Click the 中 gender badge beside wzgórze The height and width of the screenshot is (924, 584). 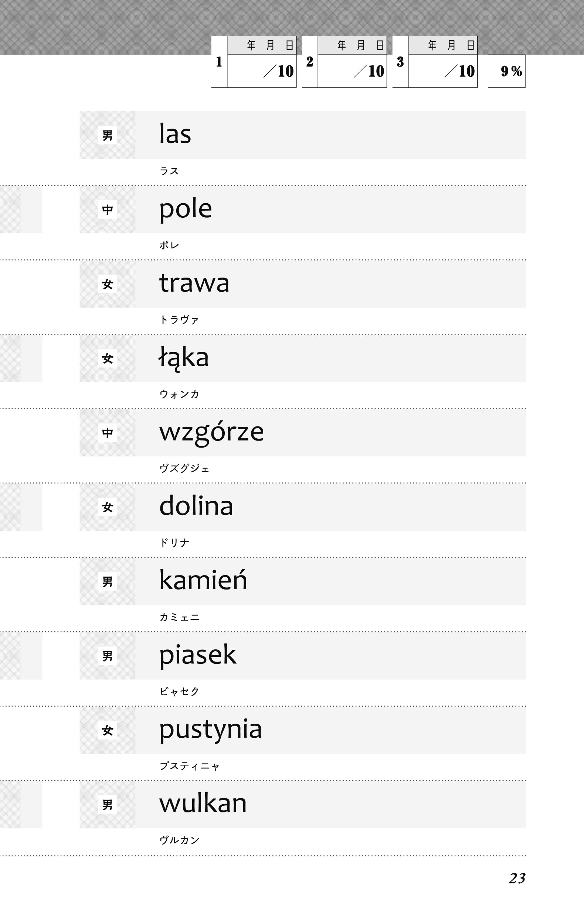(108, 433)
